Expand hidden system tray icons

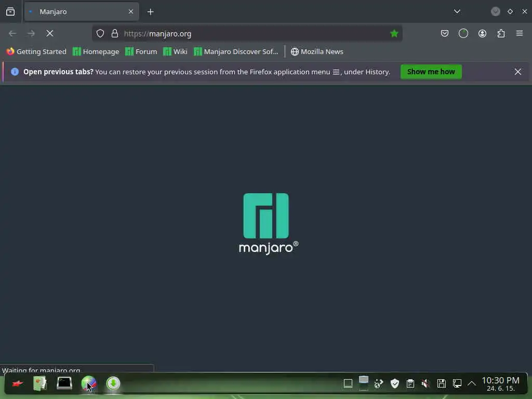coord(472,384)
